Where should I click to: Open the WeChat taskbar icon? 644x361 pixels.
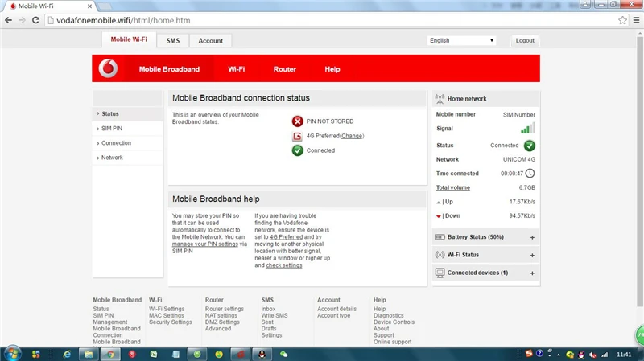[284, 354]
